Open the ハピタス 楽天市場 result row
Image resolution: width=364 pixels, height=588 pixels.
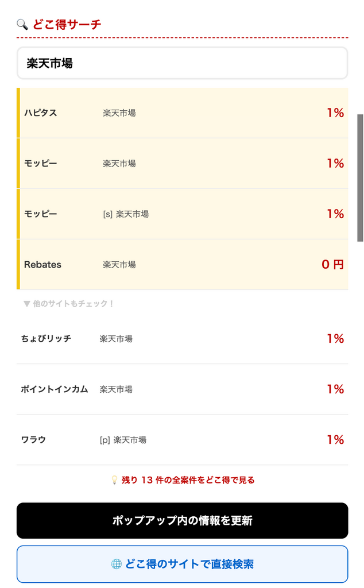tap(183, 113)
